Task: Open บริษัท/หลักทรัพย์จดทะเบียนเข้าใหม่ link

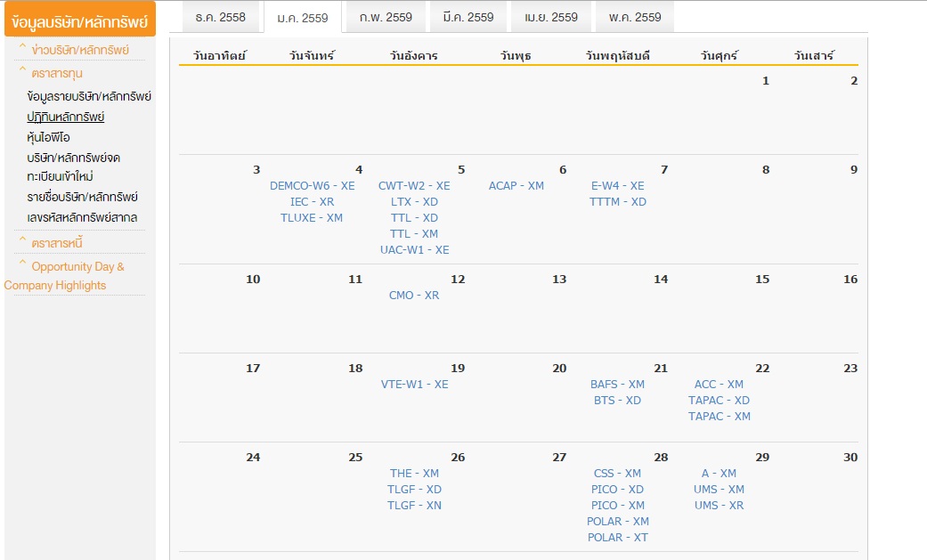Action: (x=73, y=166)
